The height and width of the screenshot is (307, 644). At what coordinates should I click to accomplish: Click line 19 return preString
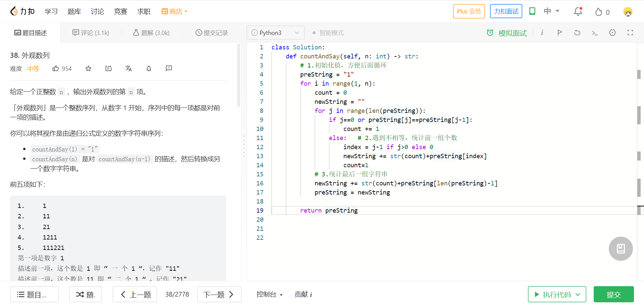click(329, 210)
